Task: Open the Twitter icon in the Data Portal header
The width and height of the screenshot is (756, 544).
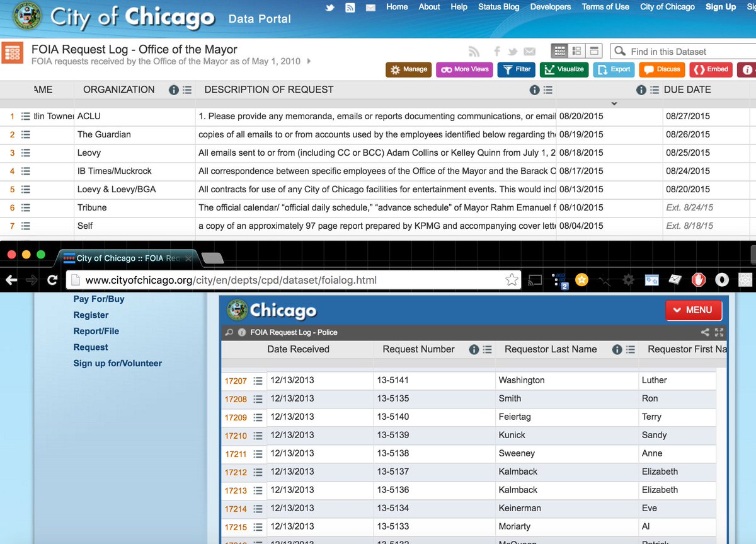Action: [x=329, y=8]
